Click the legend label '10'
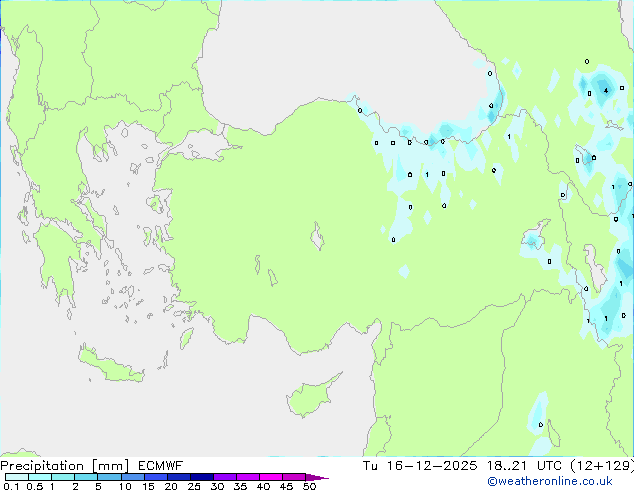Image resolution: width=634 pixels, height=490 pixels. pos(125,486)
